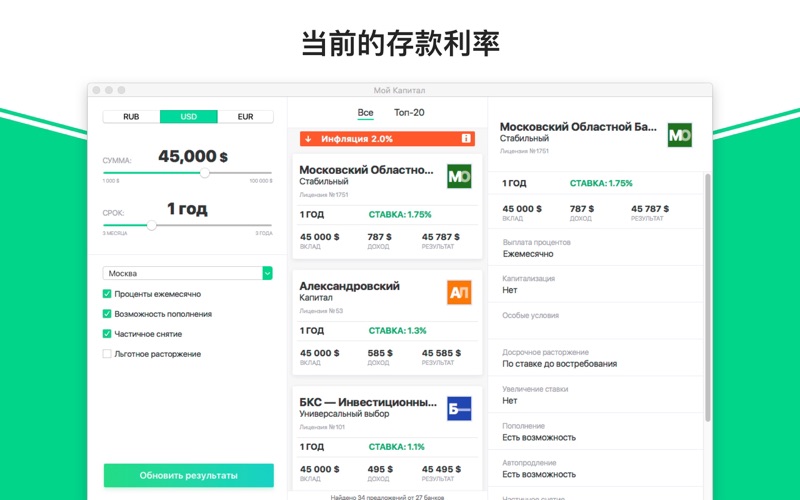
Task: Click the Александровский bank orange logo
Action: (459, 292)
